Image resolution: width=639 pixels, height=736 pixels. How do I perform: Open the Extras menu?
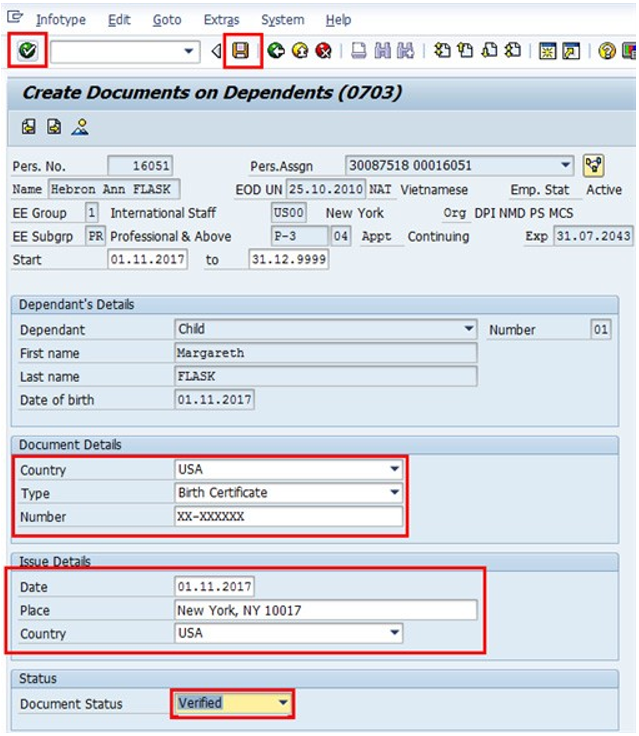tap(221, 20)
